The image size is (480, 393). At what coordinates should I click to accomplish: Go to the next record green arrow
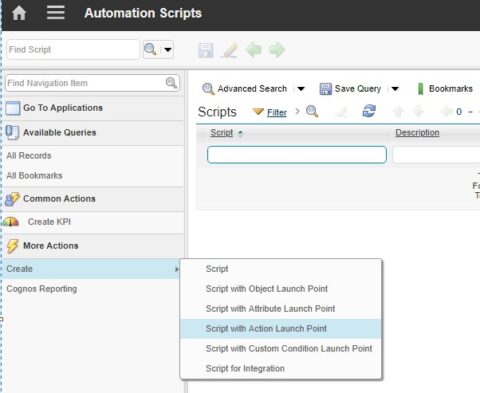[x=277, y=50]
